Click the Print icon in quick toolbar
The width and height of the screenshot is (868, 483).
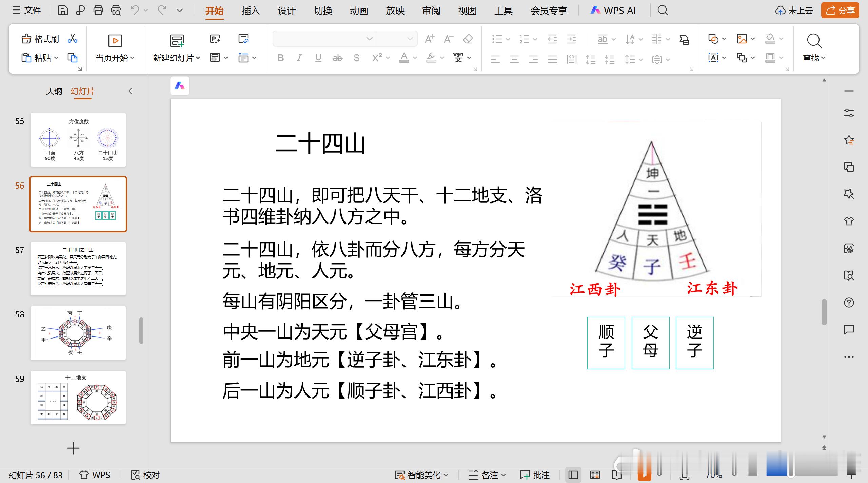click(x=98, y=11)
